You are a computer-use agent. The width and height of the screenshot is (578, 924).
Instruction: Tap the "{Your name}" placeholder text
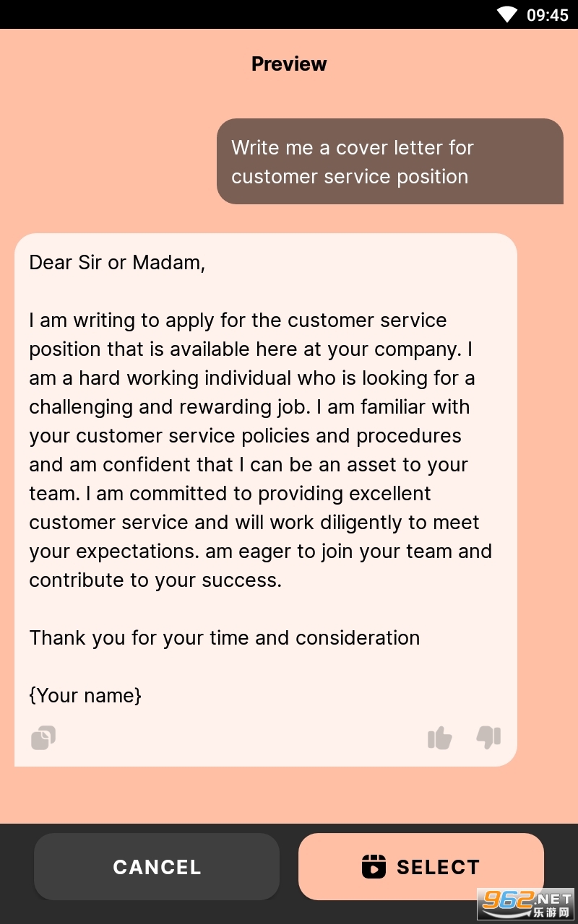85,696
